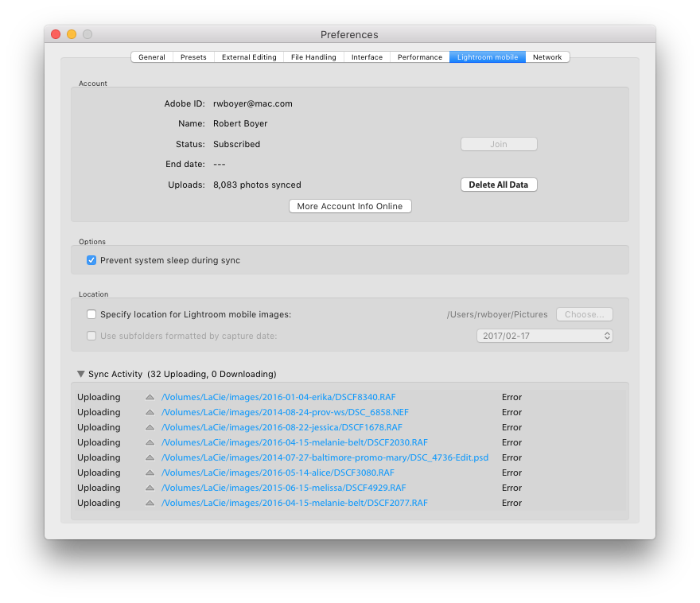The height and width of the screenshot is (603, 700).
Task: Click the name Robert Boyer
Action: click(240, 123)
